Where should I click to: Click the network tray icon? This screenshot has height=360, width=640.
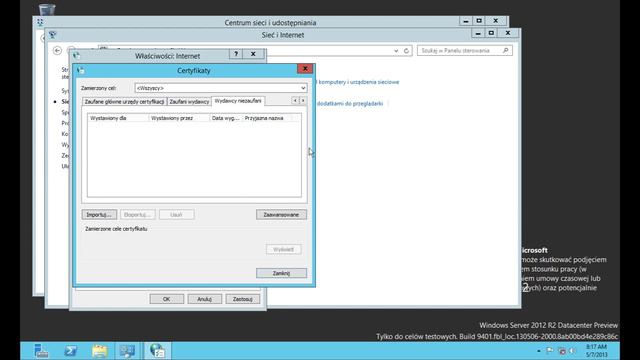pyautogui.click(x=562, y=351)
